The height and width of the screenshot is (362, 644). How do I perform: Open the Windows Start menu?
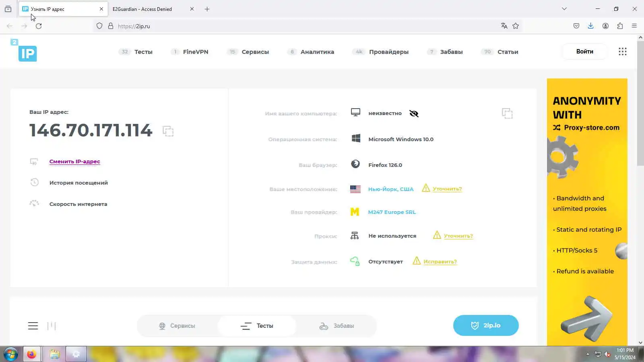(x=11, y=354)
